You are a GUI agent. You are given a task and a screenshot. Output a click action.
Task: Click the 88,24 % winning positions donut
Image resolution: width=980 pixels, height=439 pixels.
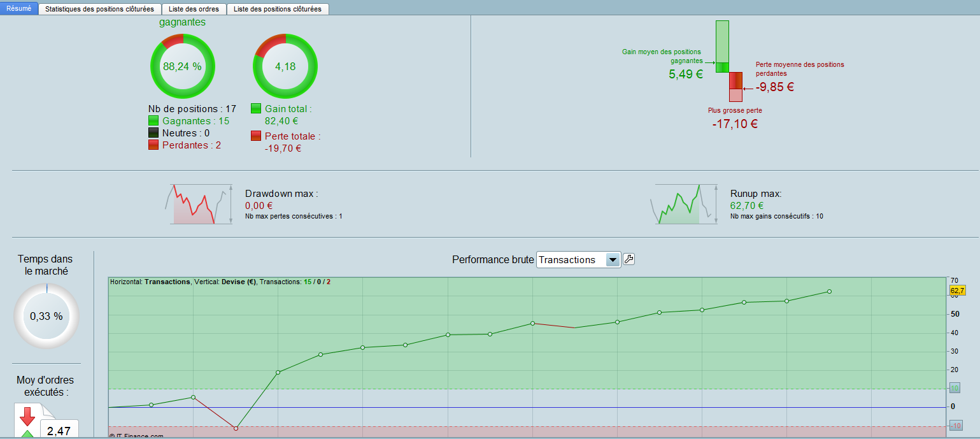pos(183,66)
